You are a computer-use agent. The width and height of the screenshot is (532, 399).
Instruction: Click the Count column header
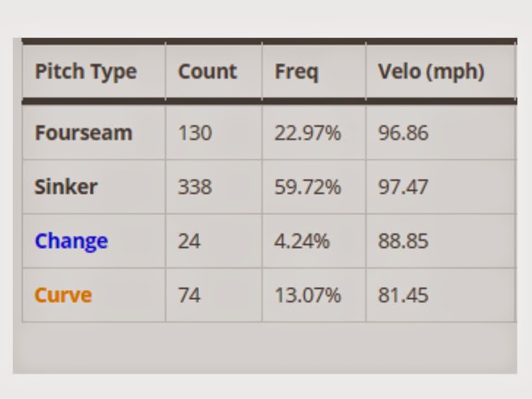click(x=207, y=71)
